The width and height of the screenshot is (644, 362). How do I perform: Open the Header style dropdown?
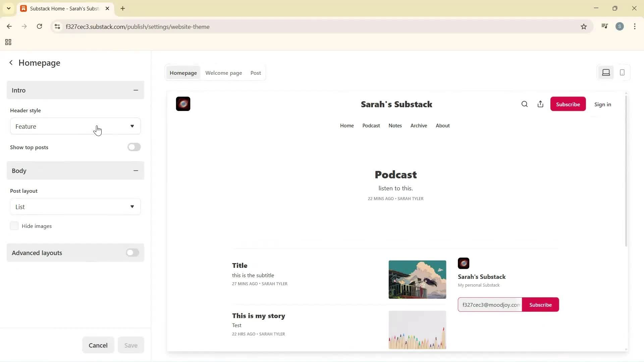tap(75, 126)
